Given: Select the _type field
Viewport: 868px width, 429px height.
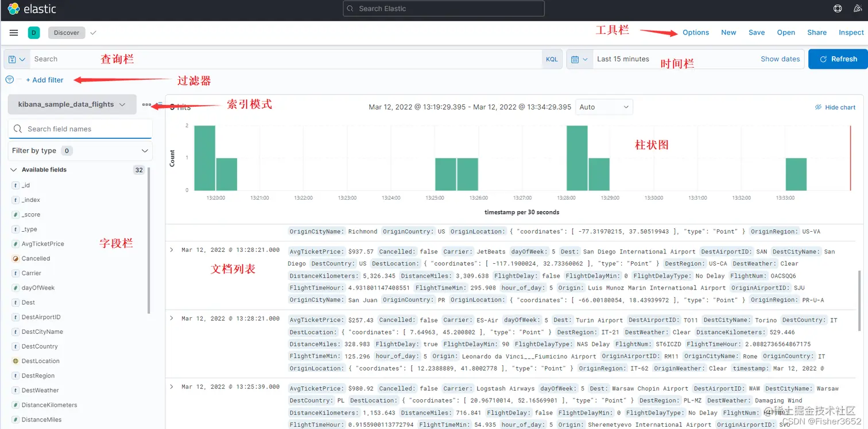Looking at the screenshot, I should (29, 229).
